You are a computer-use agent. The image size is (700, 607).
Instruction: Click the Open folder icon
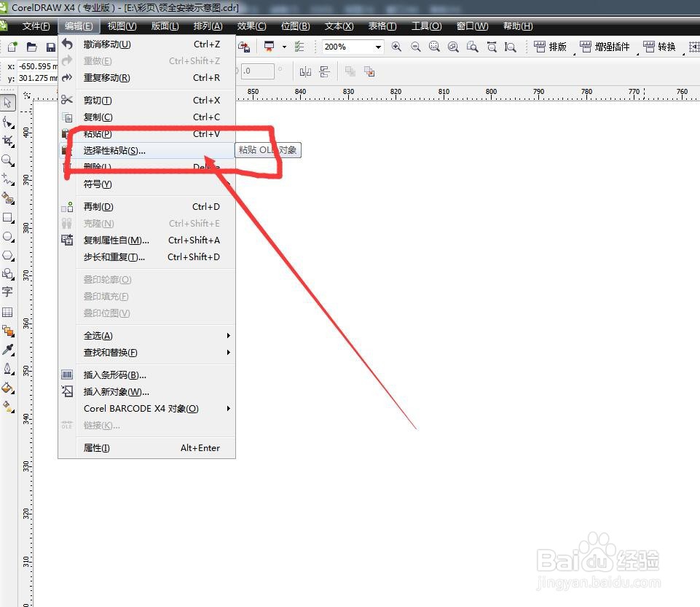[x=32, y=47]
